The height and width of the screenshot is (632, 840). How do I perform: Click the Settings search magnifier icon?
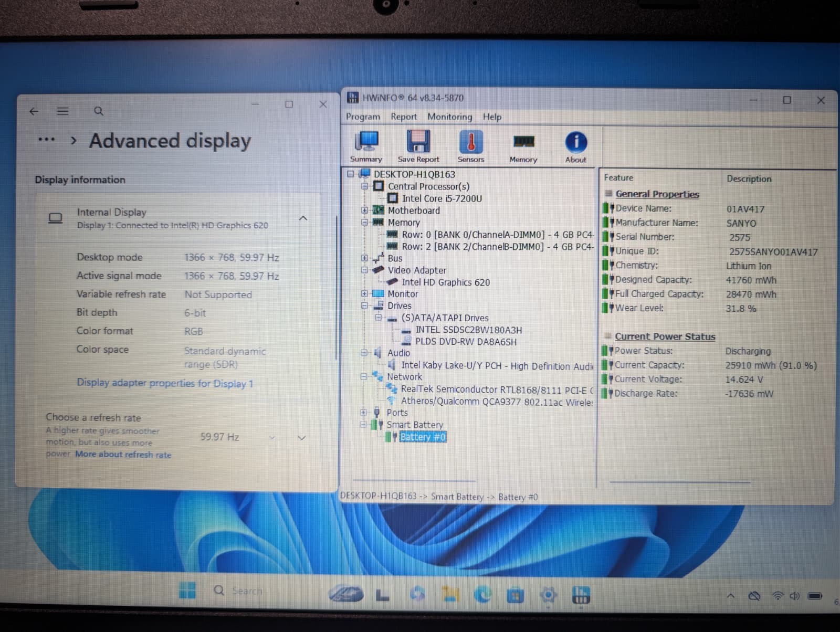[x=98, y=111]
